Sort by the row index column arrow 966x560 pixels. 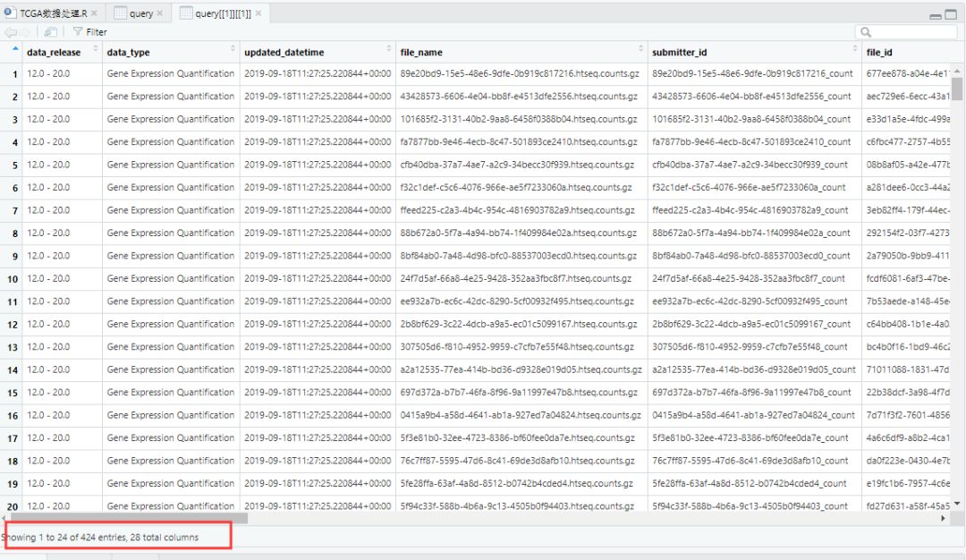click(x=15, y=48)
